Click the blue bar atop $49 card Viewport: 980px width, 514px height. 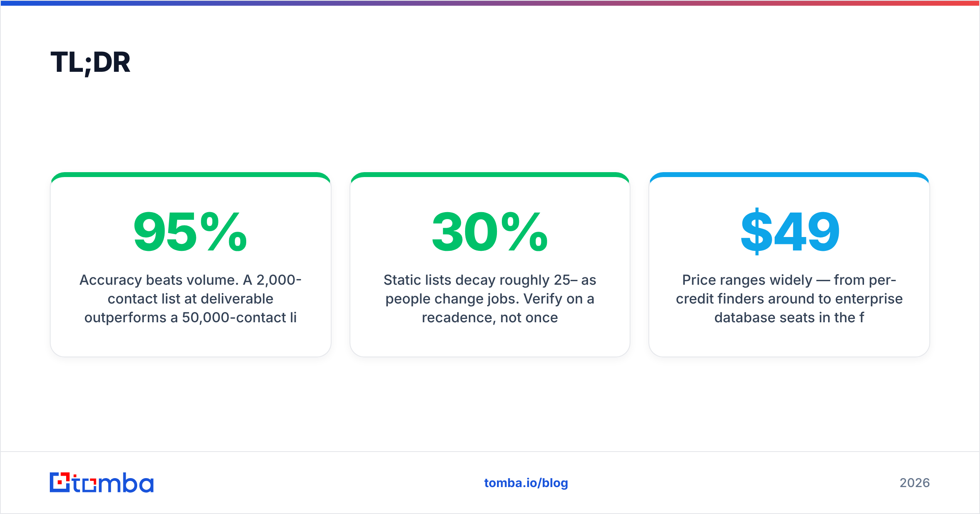pyautogui.click(x=789, y=175)
